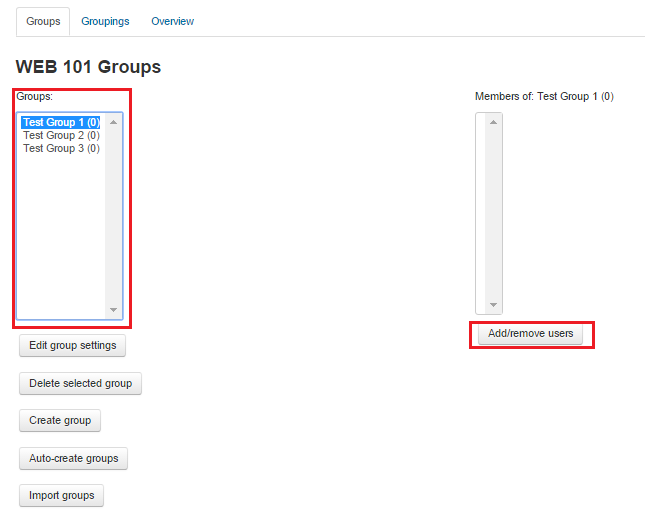Screen dimensions: 645x516
Task: Click Groups list scroll down arrow
Action: (113, 310)
